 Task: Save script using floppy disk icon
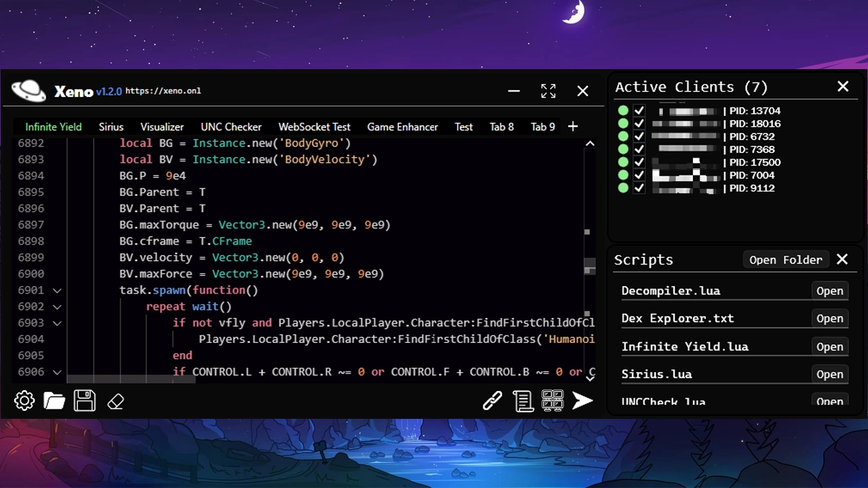pyautogui.click(x=85, y=401)
